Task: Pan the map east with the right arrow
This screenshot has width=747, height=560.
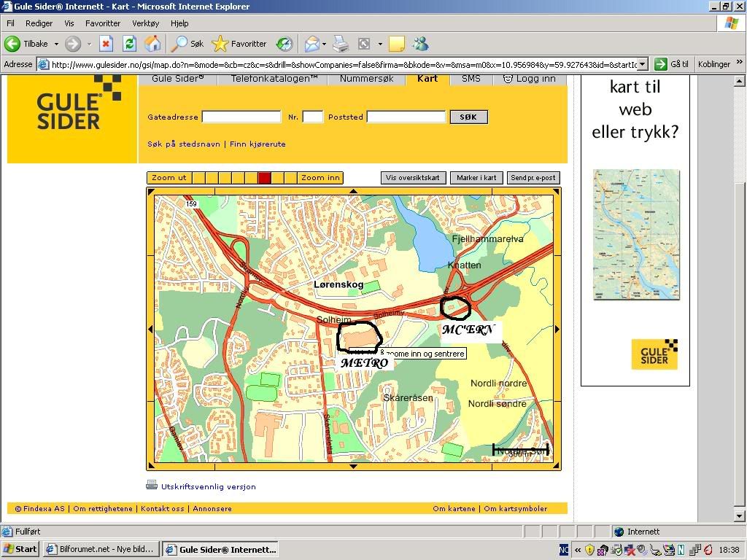Action: [x=557, y=330]
